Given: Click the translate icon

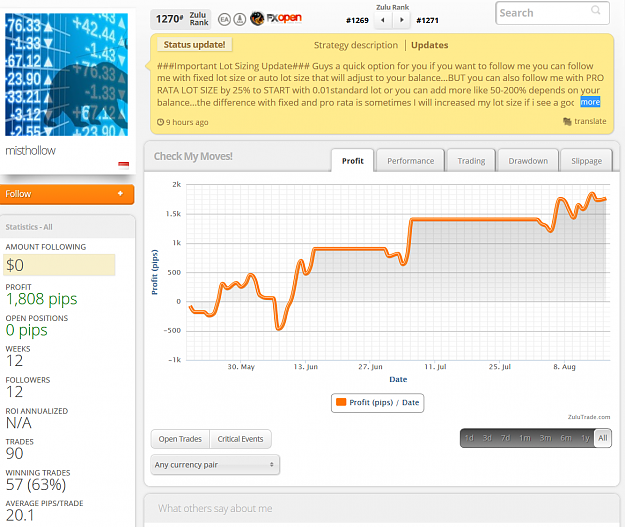Looking at the screenshot, I should click(567, 121).
